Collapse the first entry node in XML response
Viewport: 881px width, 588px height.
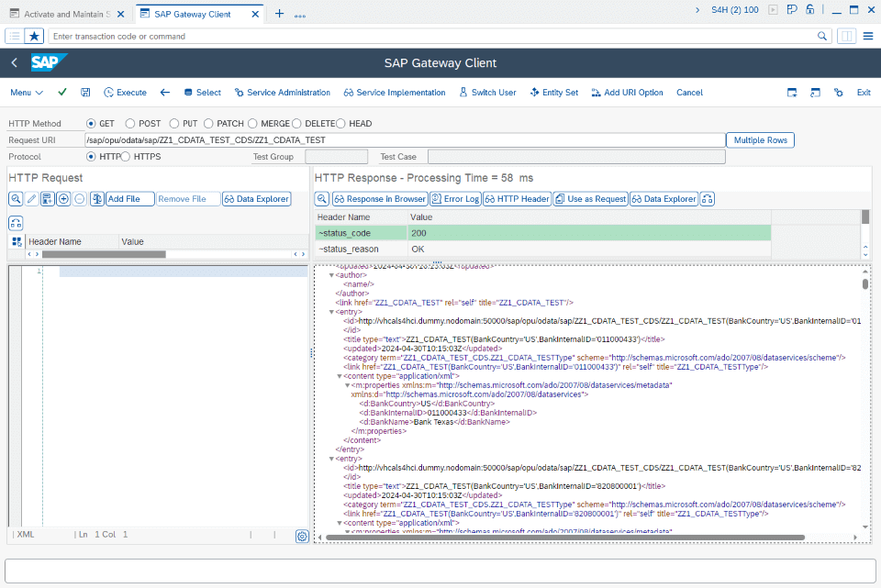point(332,312)
